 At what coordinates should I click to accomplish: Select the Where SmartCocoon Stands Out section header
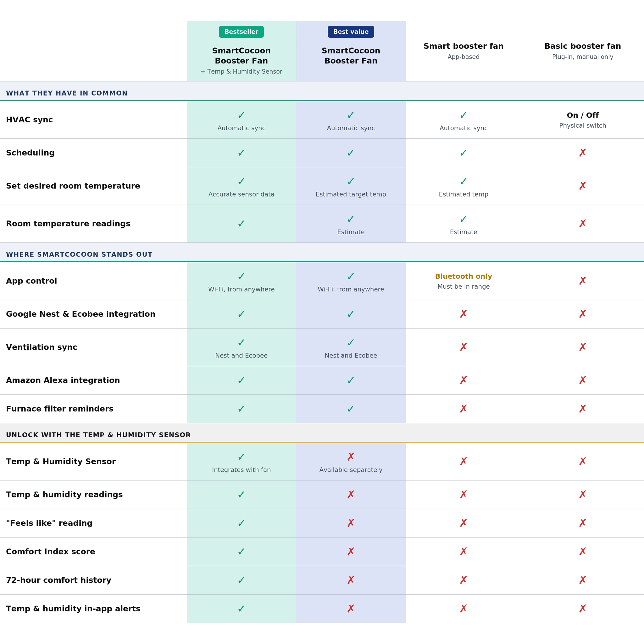tap(322, 252)
